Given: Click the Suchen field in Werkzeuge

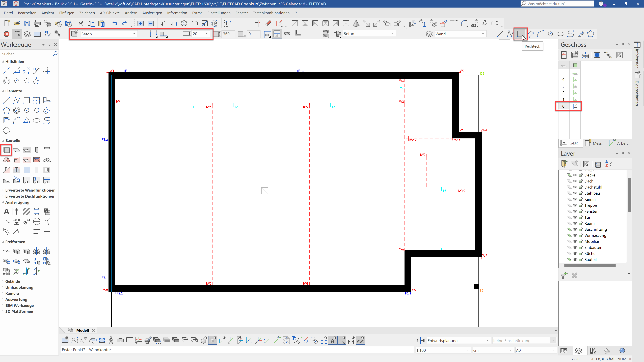Looking at the screenshot, I should pos(26,54).
